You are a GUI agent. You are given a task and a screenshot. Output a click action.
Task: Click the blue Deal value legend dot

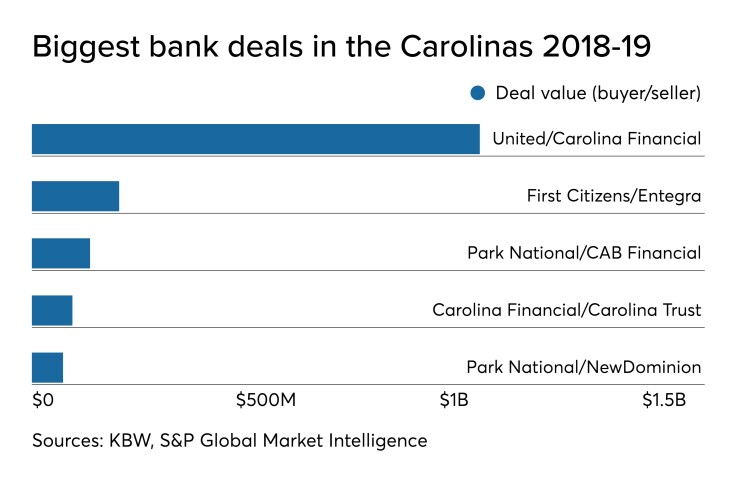(477, 94)
